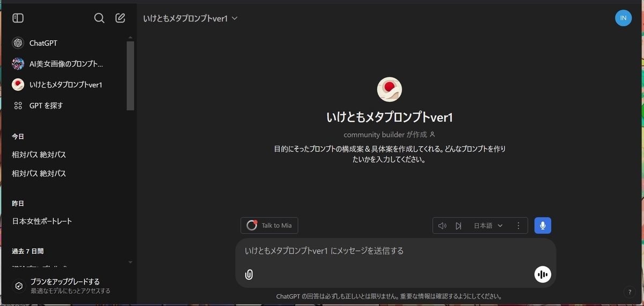
Task: Click the 今日 section header text
Action: 18,136
